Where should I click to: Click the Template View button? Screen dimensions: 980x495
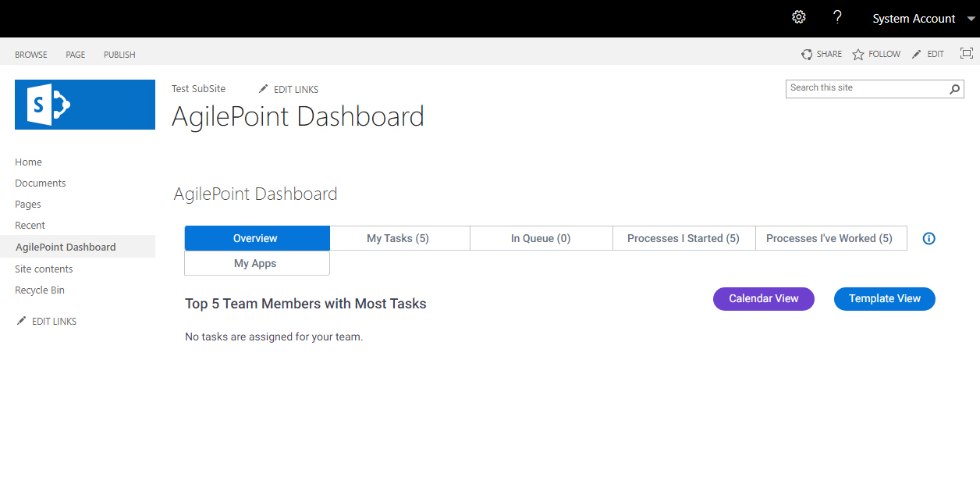[885, 298]
